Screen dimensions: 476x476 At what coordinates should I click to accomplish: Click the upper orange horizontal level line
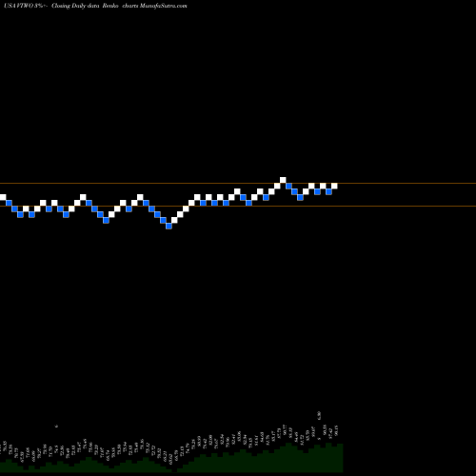coord(238,184)
